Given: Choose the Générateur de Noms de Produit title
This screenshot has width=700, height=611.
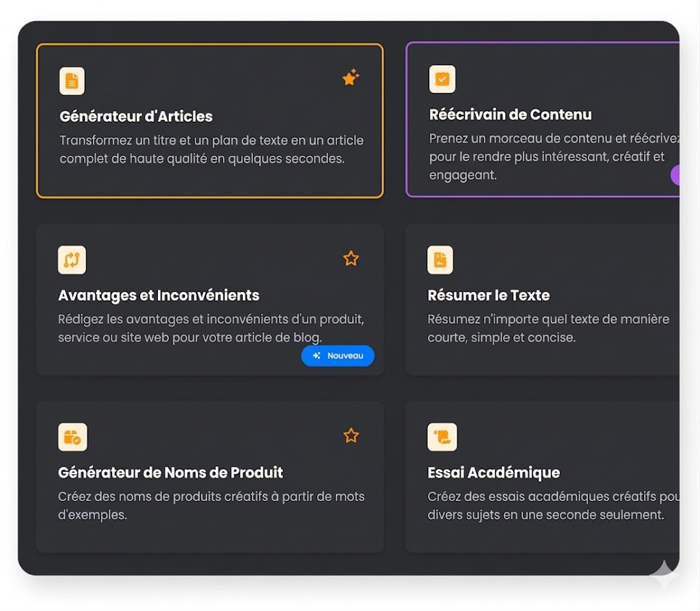Looking at the screenshot, I should click(170, 473).
